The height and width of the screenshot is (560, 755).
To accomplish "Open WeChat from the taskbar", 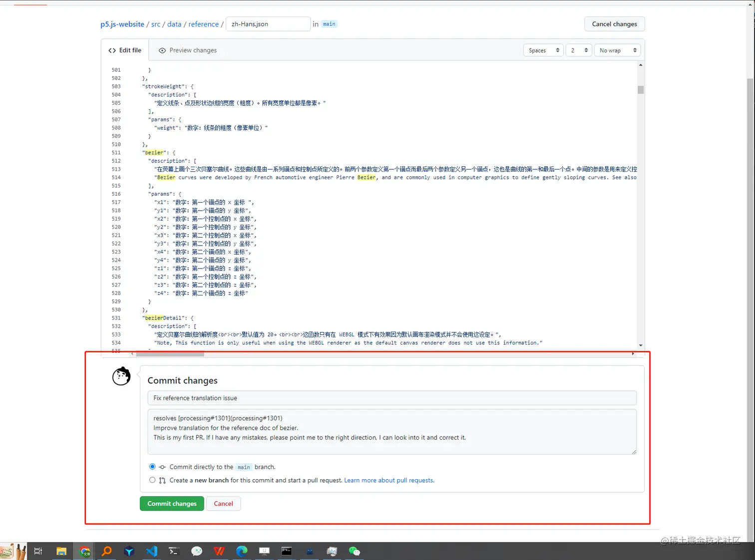I will (355, 551).
